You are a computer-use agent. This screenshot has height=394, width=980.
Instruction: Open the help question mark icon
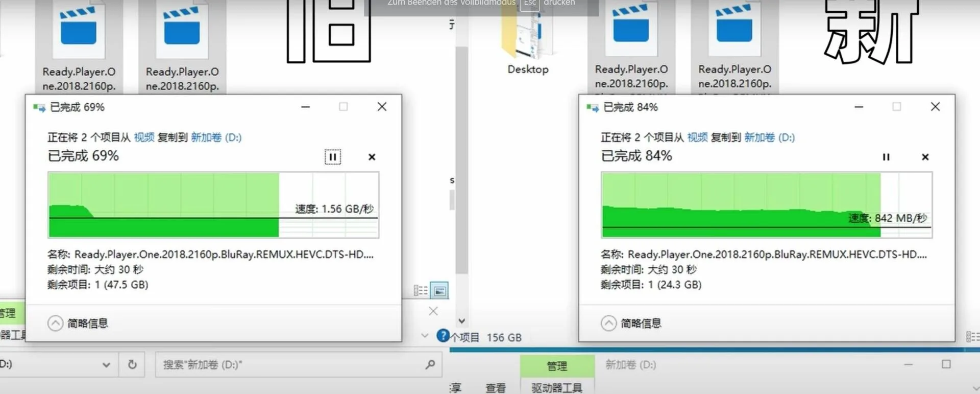point(443,336)
